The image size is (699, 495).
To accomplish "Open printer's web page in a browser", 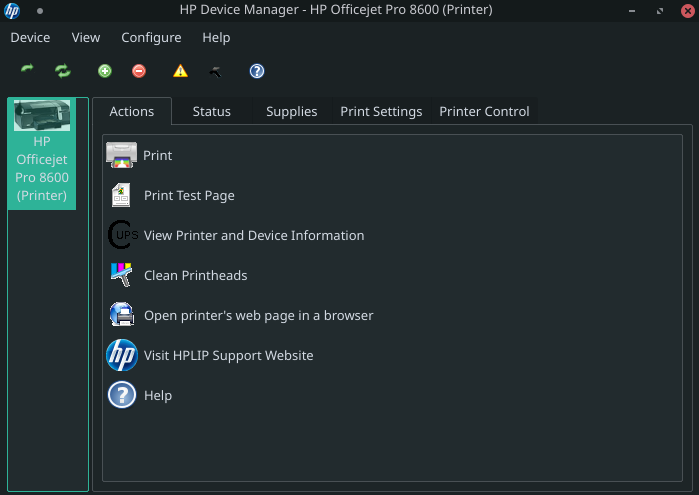I will (259, 315).
